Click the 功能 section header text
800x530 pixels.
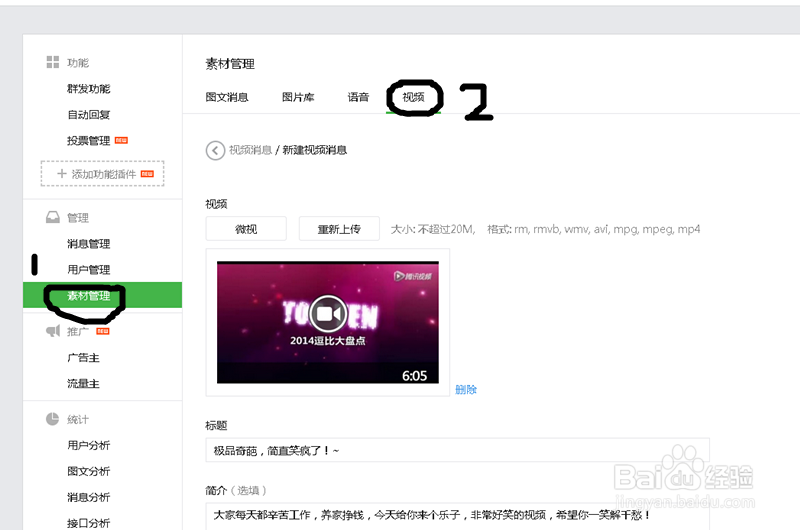pos(78,63)
